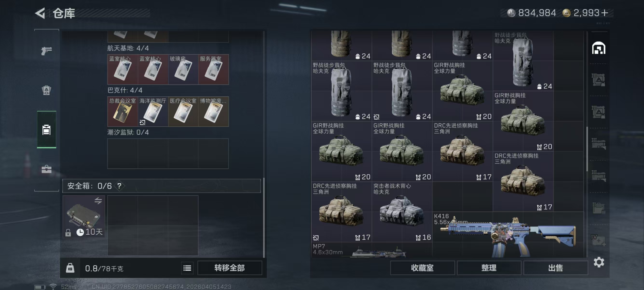Open the 收藏室 collection room
The image size is (644, 290).
[422, 268]
